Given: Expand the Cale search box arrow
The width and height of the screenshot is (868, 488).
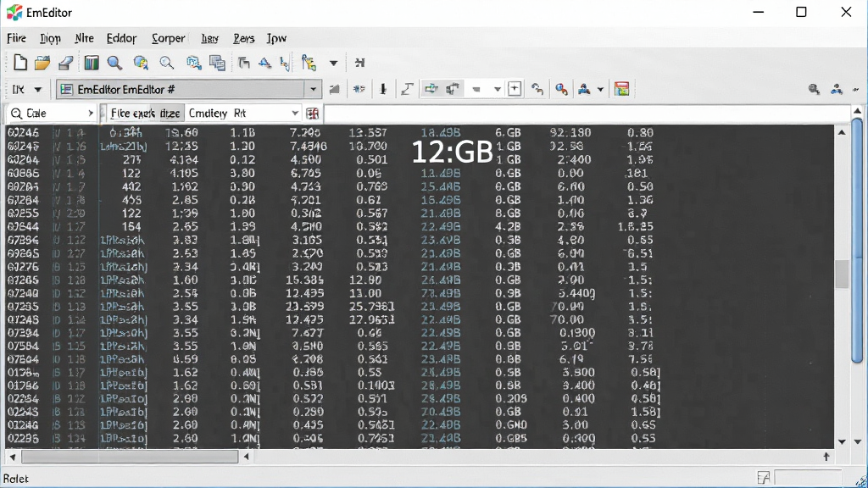Looking at the screenshot, I should pos(90,114).
